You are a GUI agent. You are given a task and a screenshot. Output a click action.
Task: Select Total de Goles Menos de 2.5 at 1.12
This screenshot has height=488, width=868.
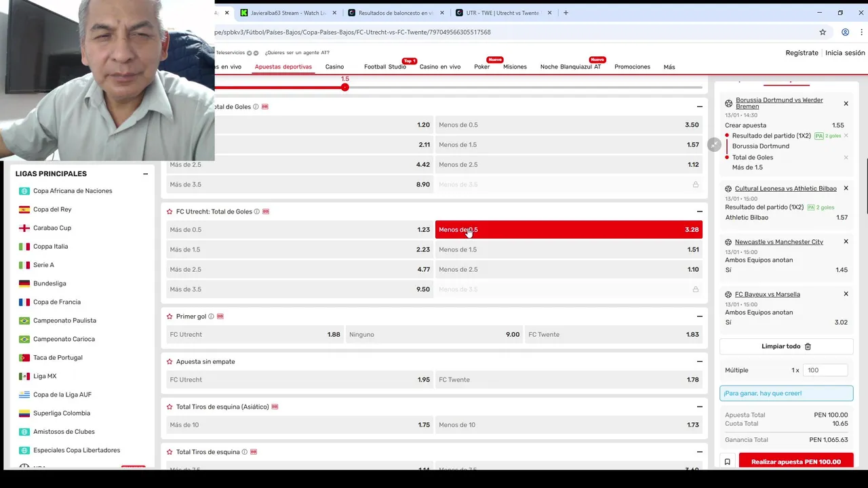(568, 165)
